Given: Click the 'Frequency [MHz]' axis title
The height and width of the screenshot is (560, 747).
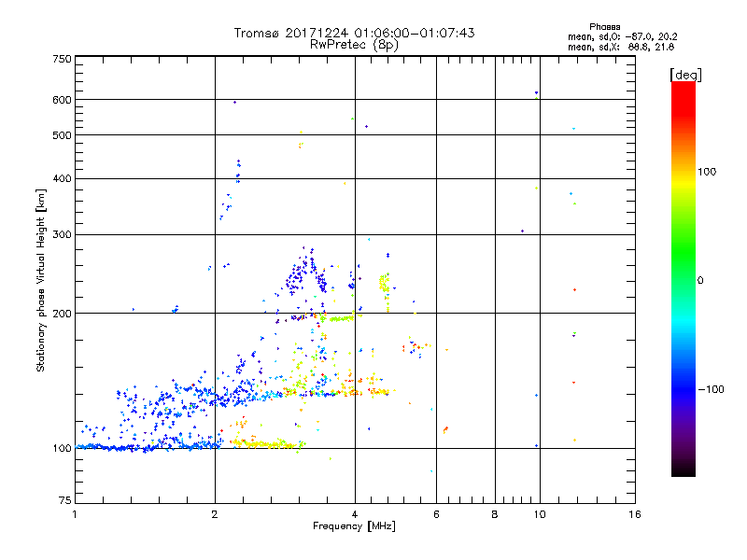Looking at the screenshot, I should 354,526.
